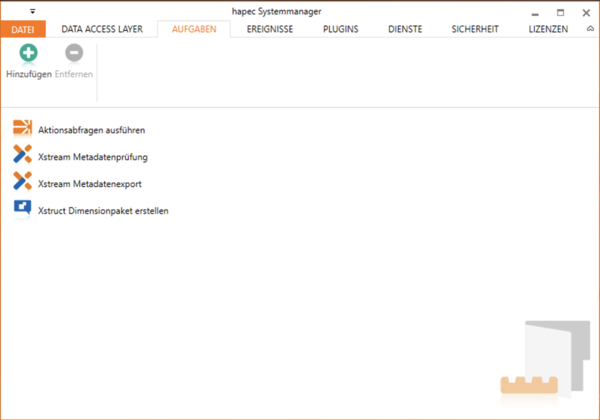Open the PLUGINS tab
The image size is (600, 420).
tap(341, 29)
